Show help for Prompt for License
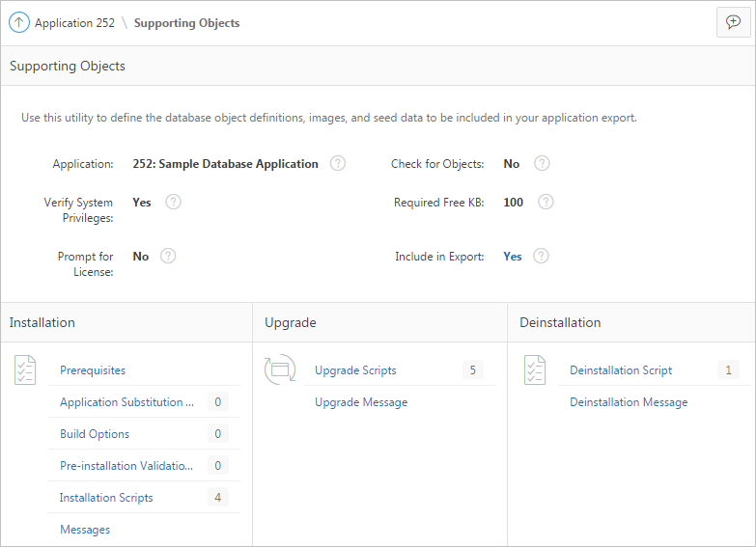 (x=168, y=257)
